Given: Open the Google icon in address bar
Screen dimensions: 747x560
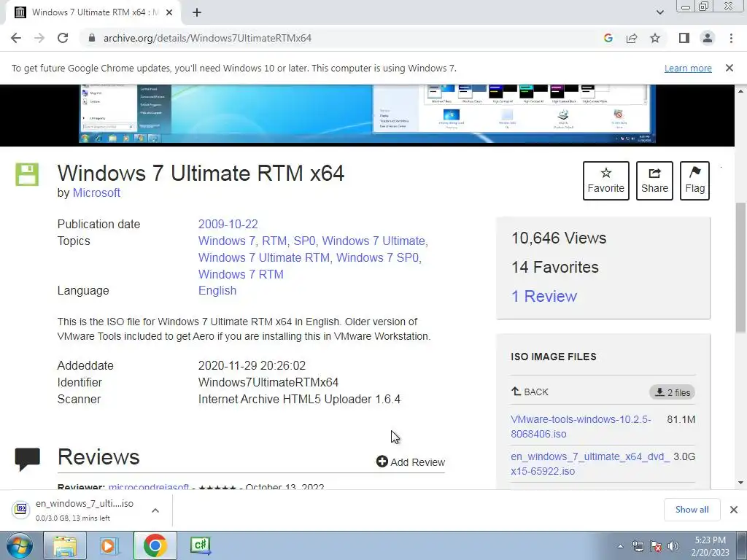Looking at the screenshot, I should click(608, 38).
